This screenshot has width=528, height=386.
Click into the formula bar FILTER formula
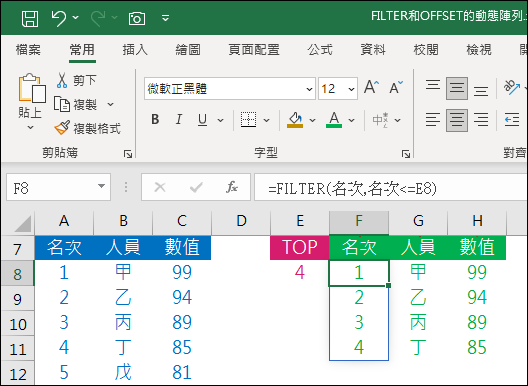tap(391, 188)
